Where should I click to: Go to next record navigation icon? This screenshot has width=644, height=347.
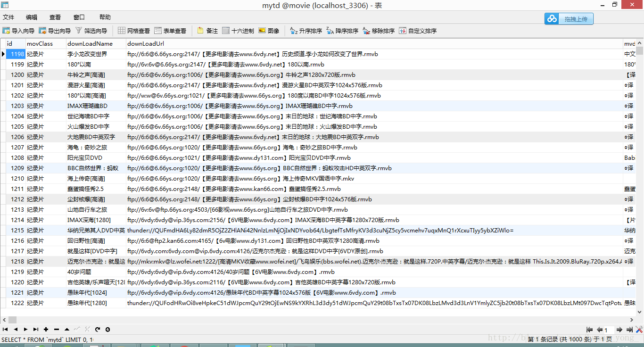coord(25,329)
